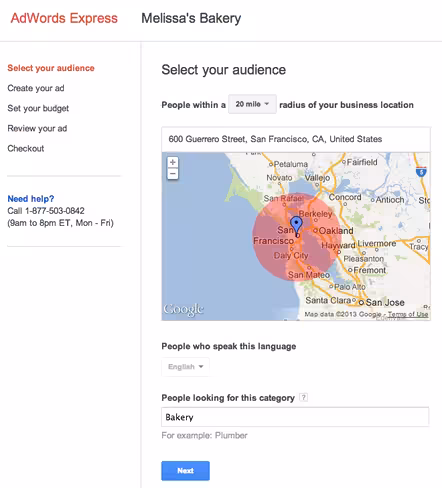
Task: Open the 20 mile radius dropdown
Action: click(x=252, y=104)
